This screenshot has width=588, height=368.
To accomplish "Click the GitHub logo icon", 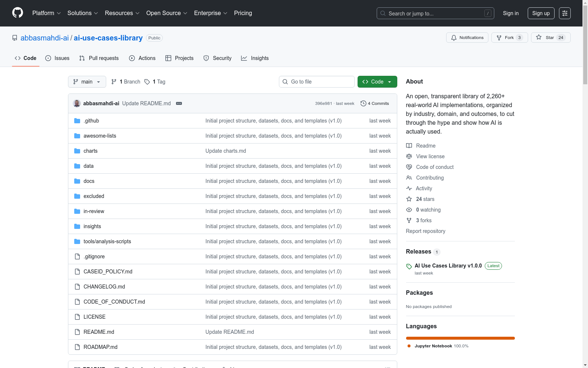I will pos(18,13).
